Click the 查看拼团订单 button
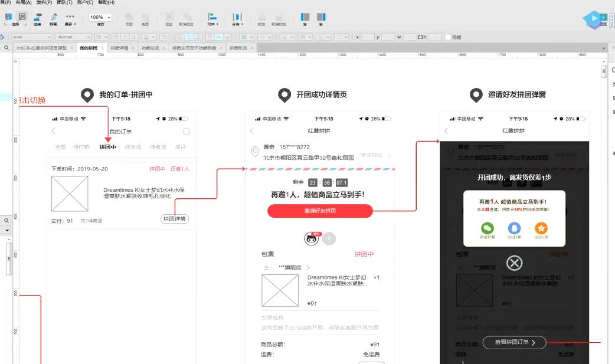This screenshot has width=615, height=364. point(514,342)
